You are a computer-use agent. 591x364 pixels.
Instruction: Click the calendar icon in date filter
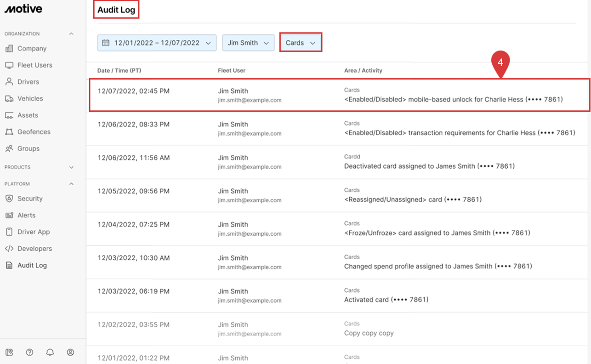[x=106, y=43]
